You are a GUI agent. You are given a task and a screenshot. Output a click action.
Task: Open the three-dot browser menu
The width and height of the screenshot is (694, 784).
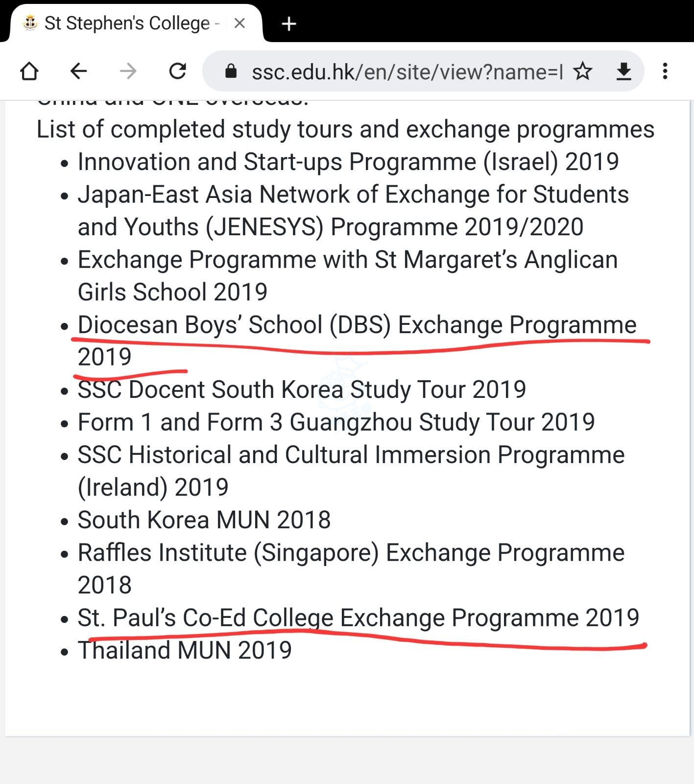coord(665,72)
